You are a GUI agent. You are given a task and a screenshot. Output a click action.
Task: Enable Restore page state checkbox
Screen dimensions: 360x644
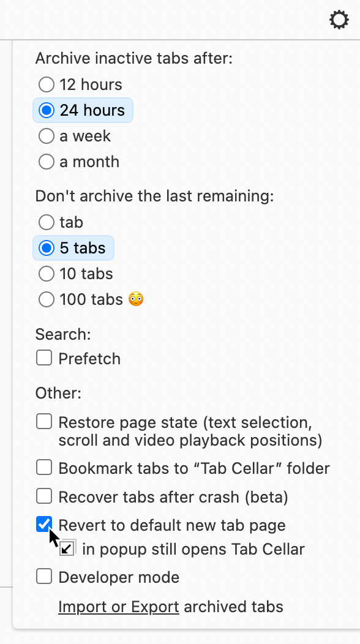point(44,421)
